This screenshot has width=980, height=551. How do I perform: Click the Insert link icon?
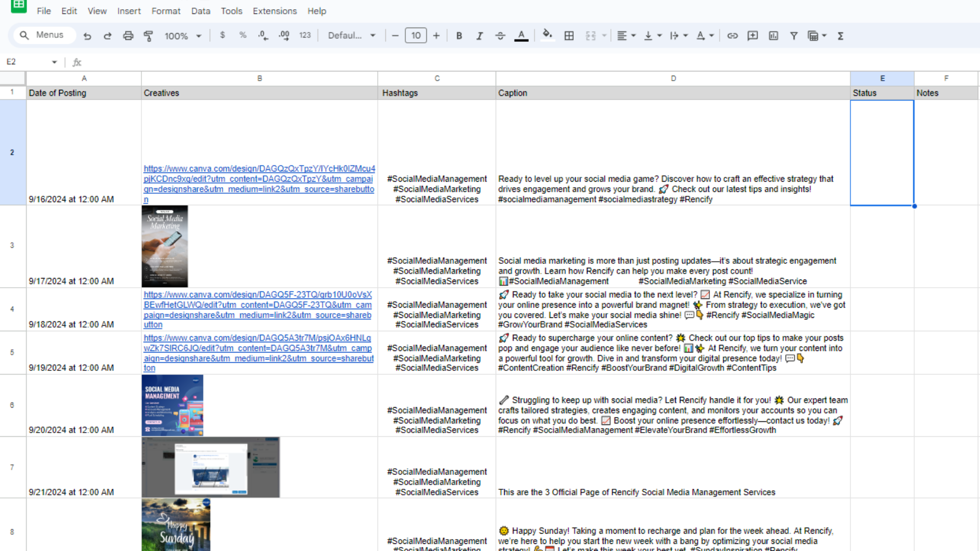[732, 36]
